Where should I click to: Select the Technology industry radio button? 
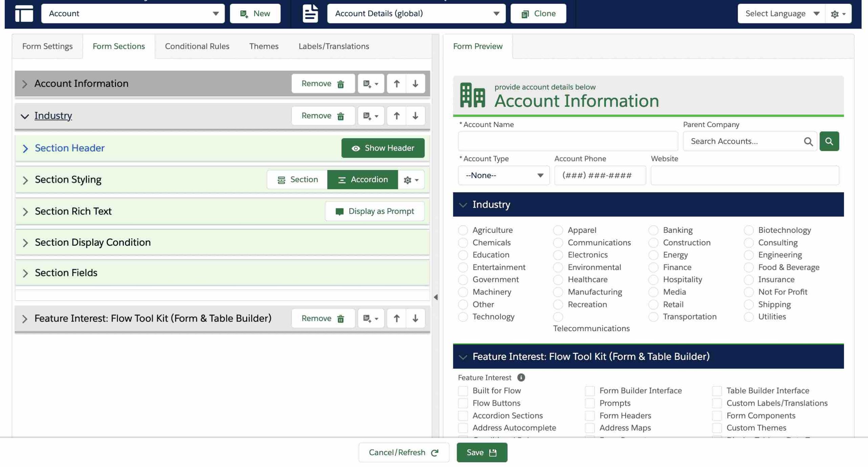coord(463,317)
